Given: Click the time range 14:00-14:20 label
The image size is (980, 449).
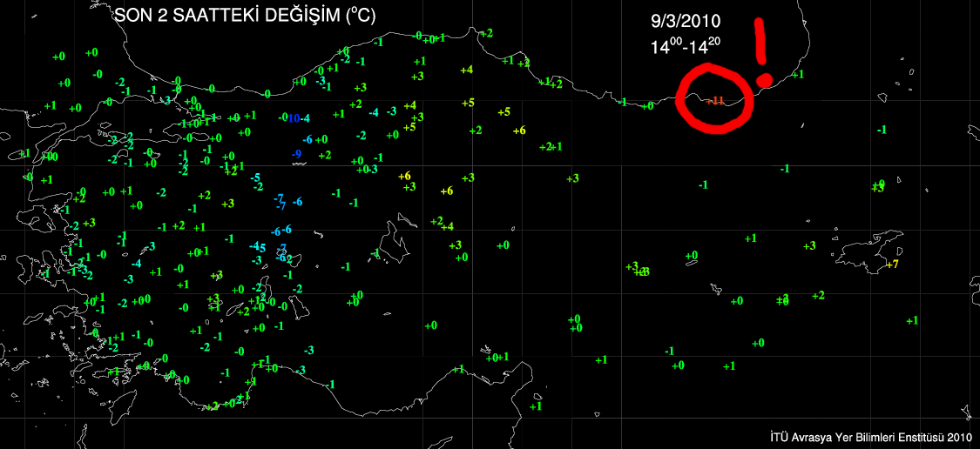Looking at the screenshot, I should pos(685,47).
